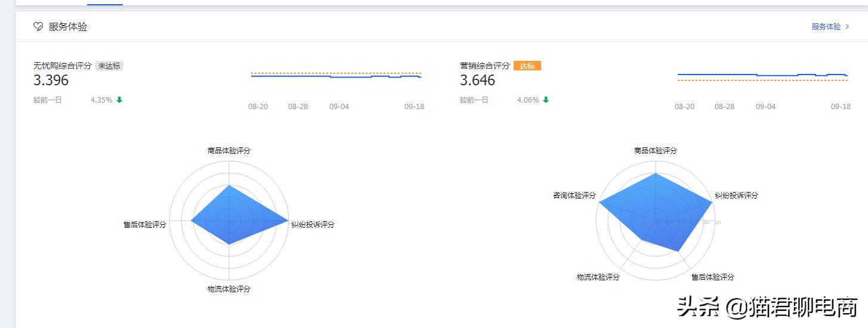Select 售后体验评分 label on left radar chart

(145, 225)
